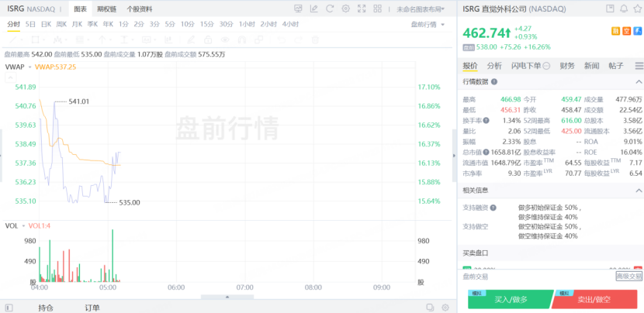Select the 日K timeframe
The height and width of the screenshot is (313, 644).
46,24
